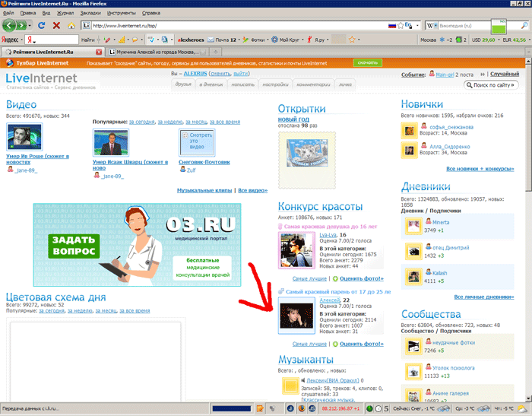Viewport: 532px width, 416px height.
Task: Bookmark the page with the address bar star
Action: coord(401,25)
